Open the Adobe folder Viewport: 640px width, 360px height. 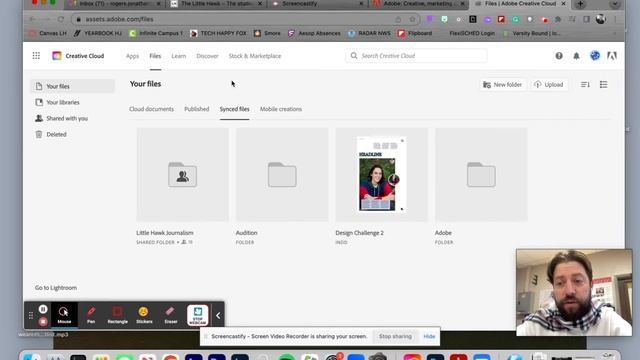pos(481,175)
